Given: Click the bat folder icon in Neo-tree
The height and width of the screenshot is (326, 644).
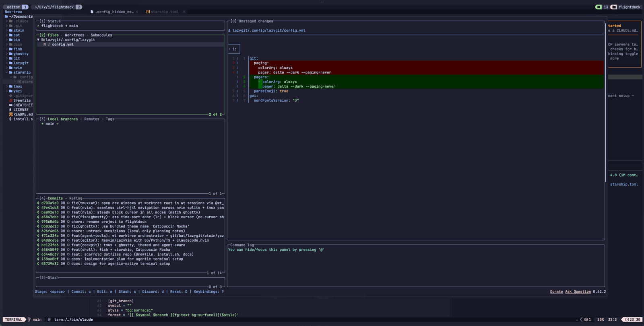Looking at the screenshot, I should coord(11,35).
